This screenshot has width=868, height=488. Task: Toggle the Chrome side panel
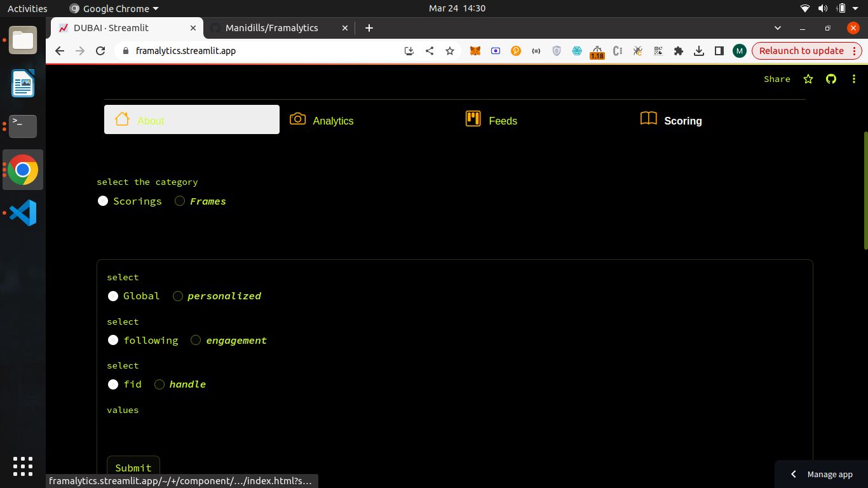(719, 51)
